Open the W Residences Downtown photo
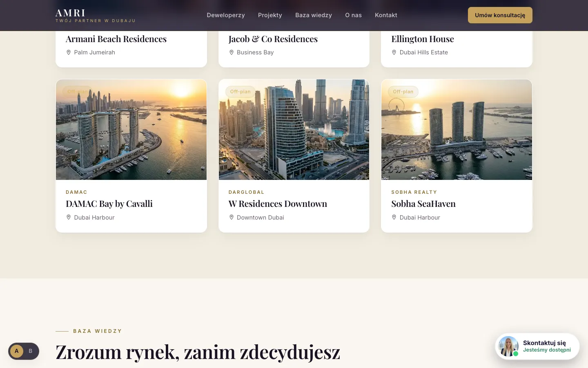 [294, 130]
